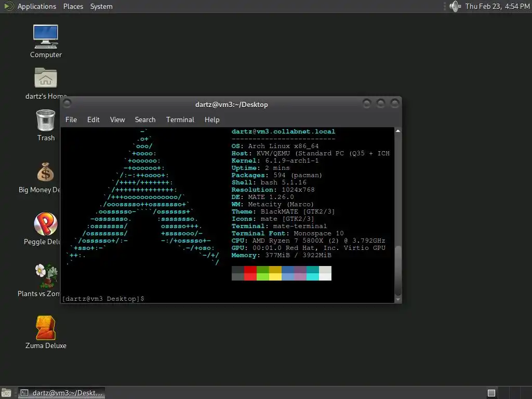Image resolution: width=532 pixels, height=399 pixels.
Task: Click the 'Shell: bash 5.1.16' line
Action: click(x=269, y=182)
